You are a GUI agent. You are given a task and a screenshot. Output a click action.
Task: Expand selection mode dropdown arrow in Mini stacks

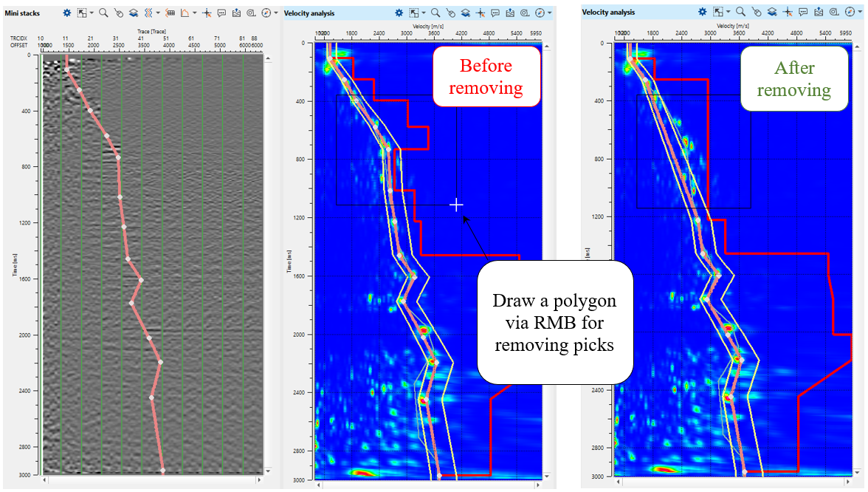(92, 13)
